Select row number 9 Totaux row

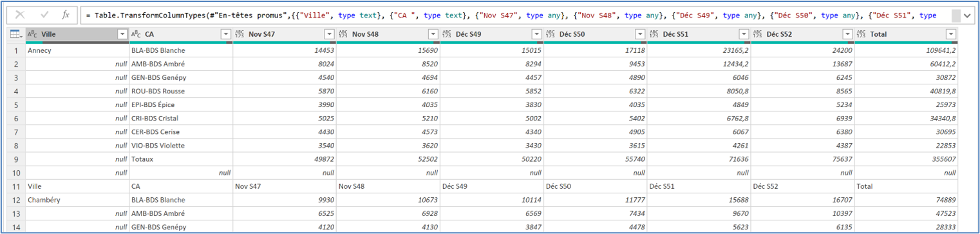[x=17, y=159]
